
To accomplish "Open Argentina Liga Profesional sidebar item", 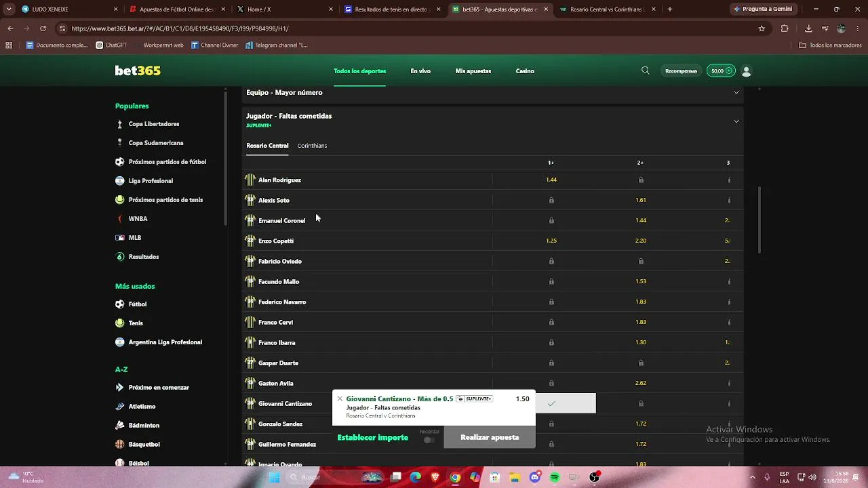I will click(x=165, y=342).
